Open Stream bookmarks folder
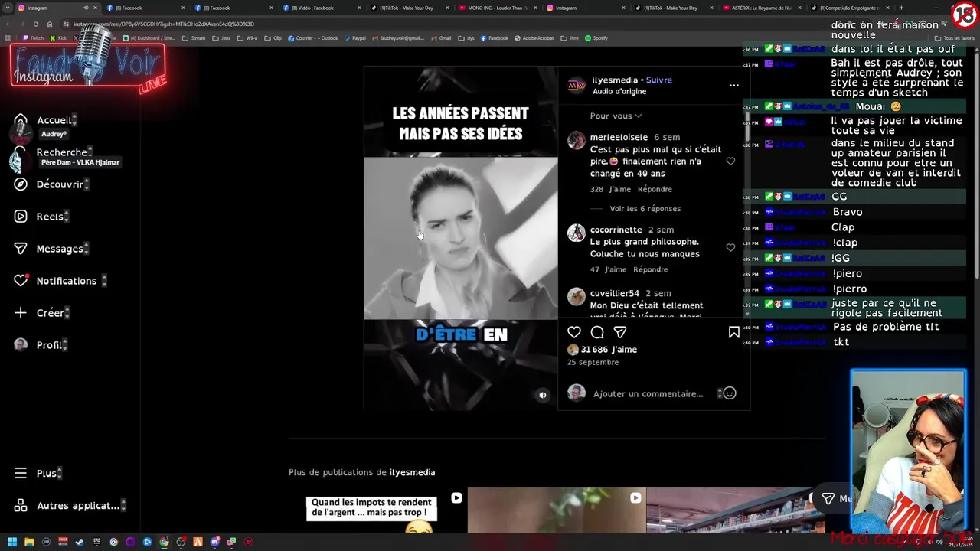 [194, 38]
